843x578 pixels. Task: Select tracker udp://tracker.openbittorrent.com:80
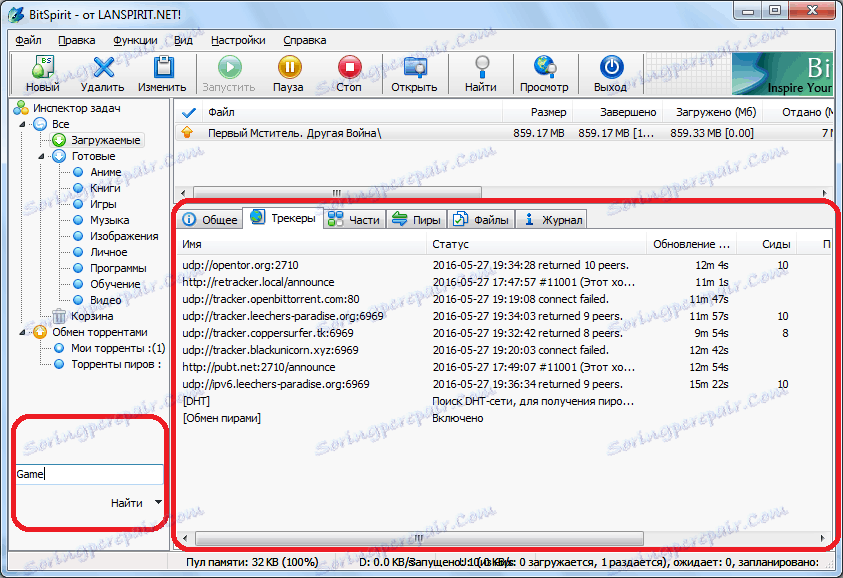pyautogui.click(x=271, y=299)
